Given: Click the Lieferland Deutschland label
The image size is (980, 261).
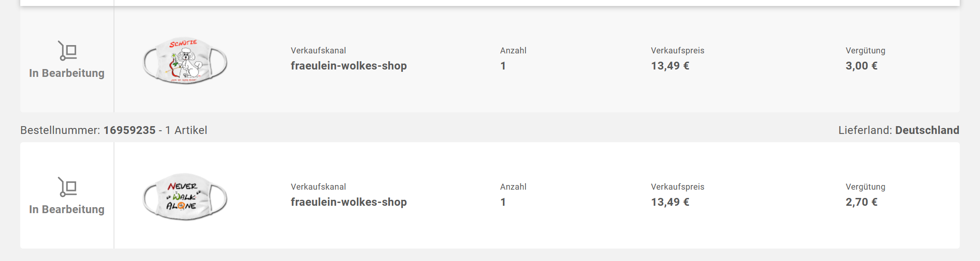Looking at the screenshot, I should pyautogui.click(x=898, y=130).
